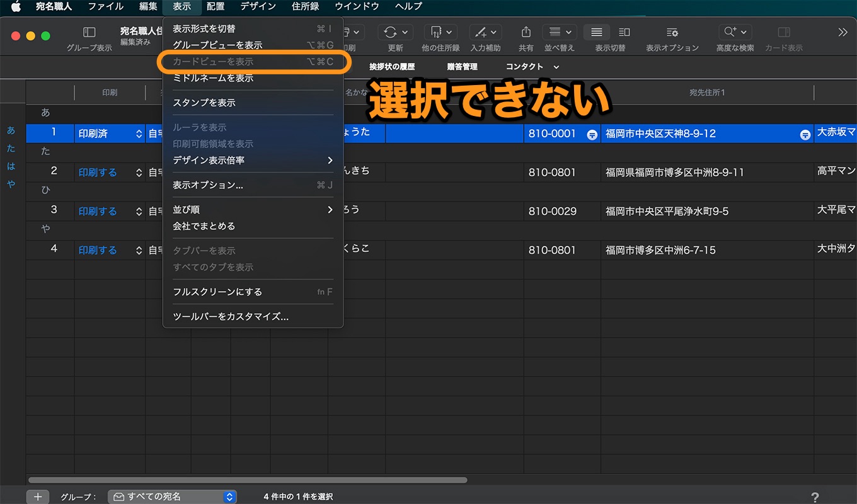Select list view in 表示切替
857x504 pixels.
(x=597, y=32)
